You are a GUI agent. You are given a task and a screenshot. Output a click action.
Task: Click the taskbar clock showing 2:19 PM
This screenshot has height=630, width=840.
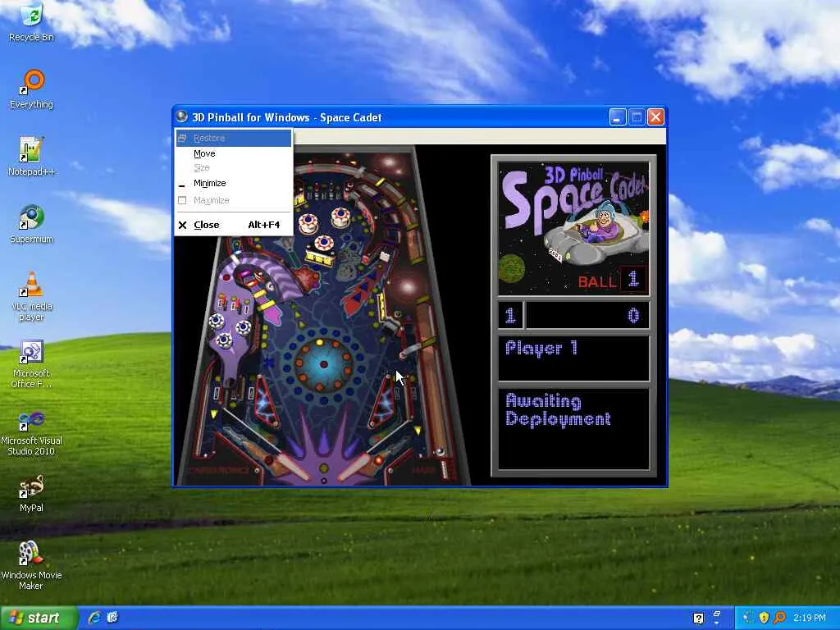[x=810, y=619]
